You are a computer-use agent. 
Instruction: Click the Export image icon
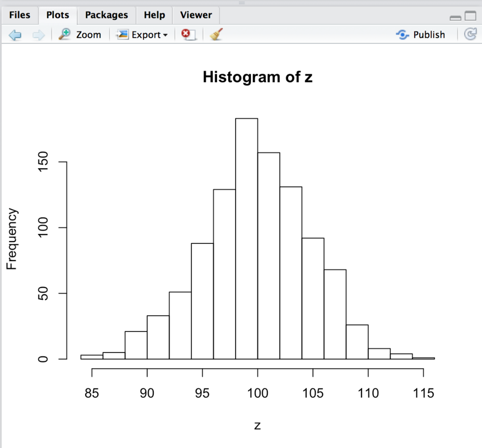(x=122, y=34)
